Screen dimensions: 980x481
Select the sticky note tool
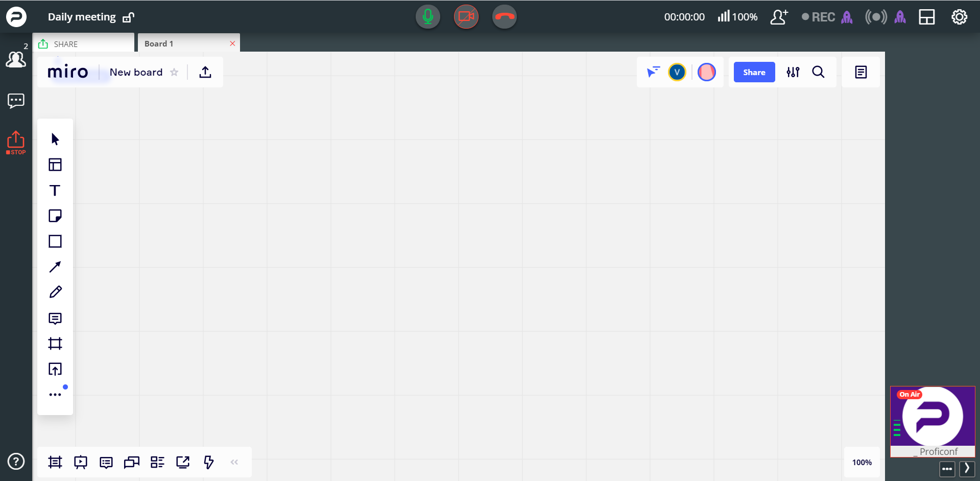point(55,216)
